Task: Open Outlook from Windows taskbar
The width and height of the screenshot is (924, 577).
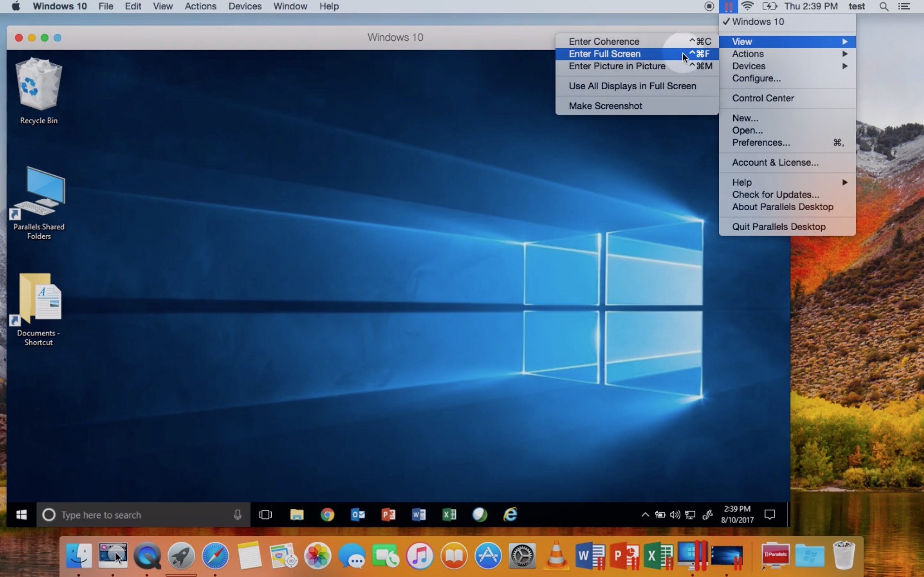Action: coord(357,514)
